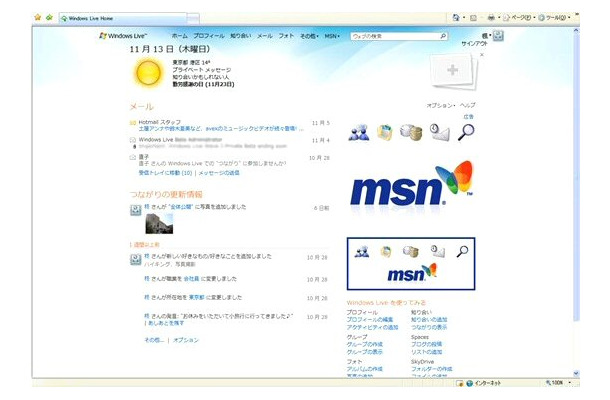
Task: Click the web search input field
Action: (x=394, y=36)
